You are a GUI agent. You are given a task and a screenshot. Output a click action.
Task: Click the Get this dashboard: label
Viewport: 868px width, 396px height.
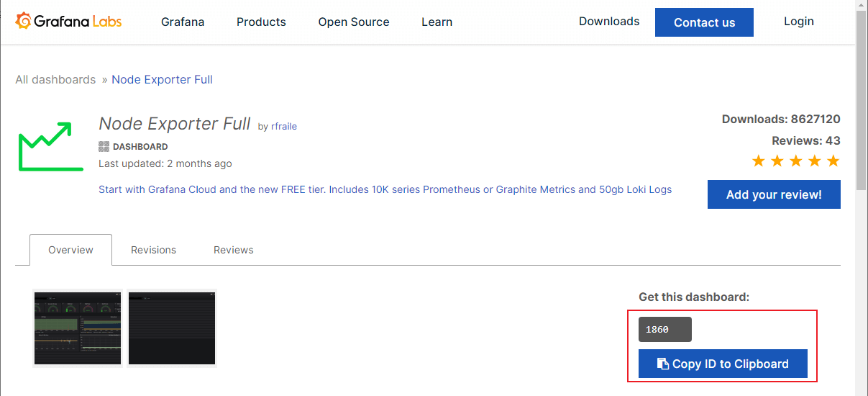(x=694, y=297)
